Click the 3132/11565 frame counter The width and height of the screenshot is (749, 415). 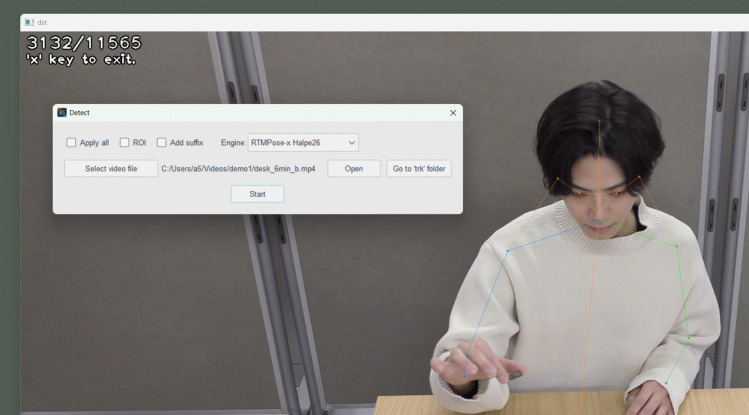[x=84, y=43]
